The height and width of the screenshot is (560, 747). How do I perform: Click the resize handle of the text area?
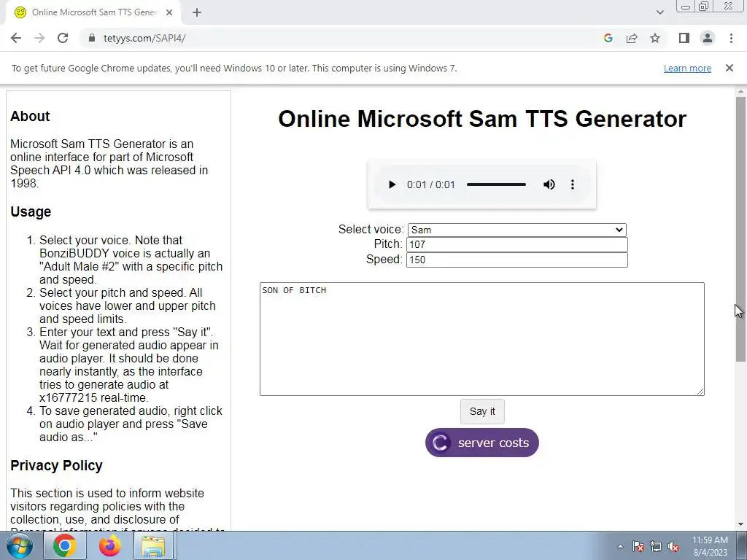click(x=700, y=392)
